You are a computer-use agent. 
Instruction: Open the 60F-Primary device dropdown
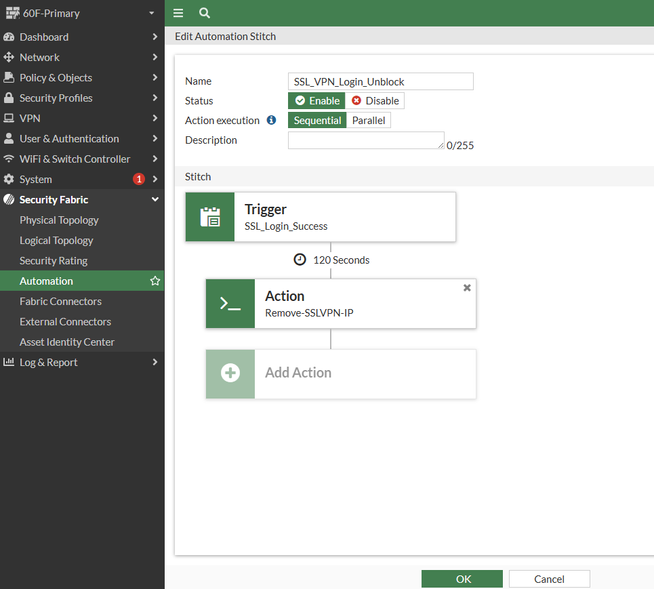(x=82, y=13)
